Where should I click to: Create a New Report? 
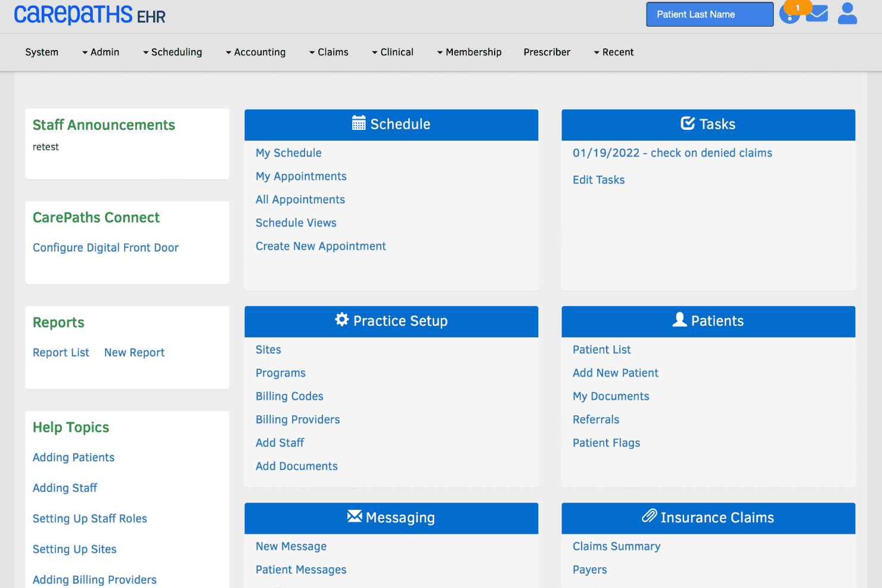point(134,353)
